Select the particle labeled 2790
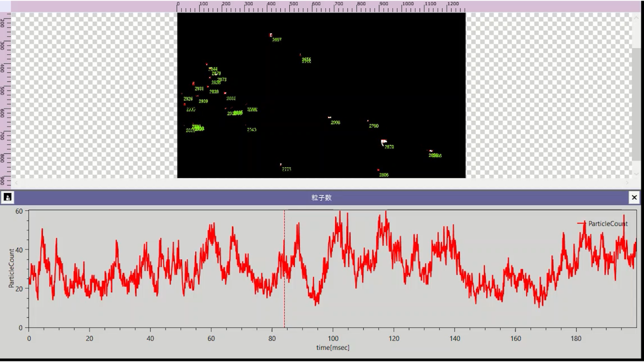Image resolution: width=644 pixels, height=362 pixels. click(368, 121)
